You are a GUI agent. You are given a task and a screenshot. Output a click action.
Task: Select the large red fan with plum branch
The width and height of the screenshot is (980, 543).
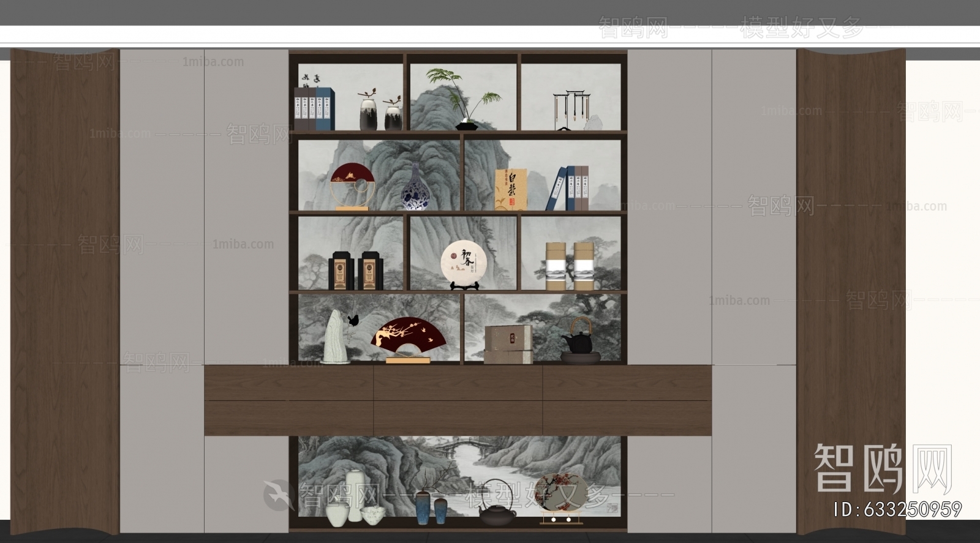(x=408, y=340)
